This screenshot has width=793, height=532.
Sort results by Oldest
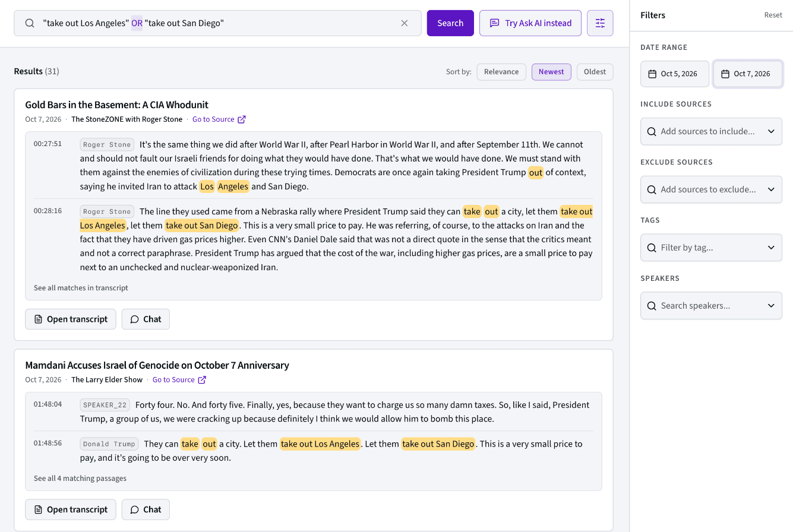click(595, 72)
